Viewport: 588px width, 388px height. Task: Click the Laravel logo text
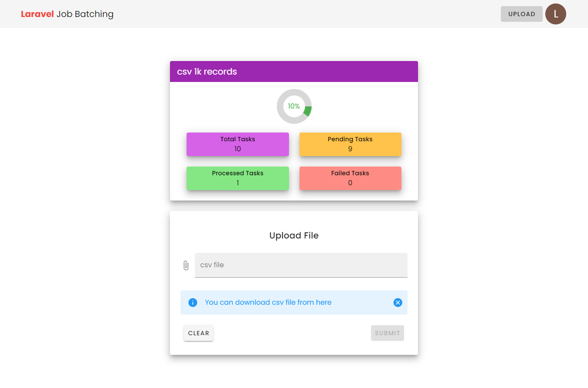[x=37, y=14]
